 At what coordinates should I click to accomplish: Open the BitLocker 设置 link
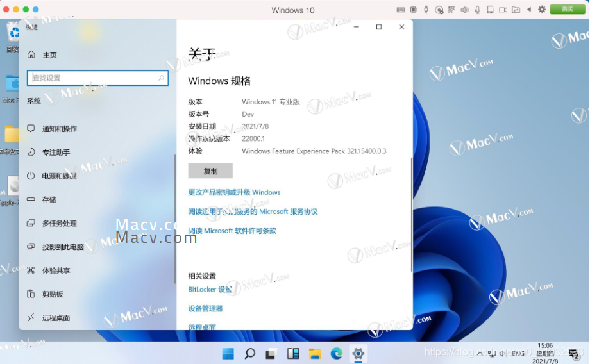point(210,290)
